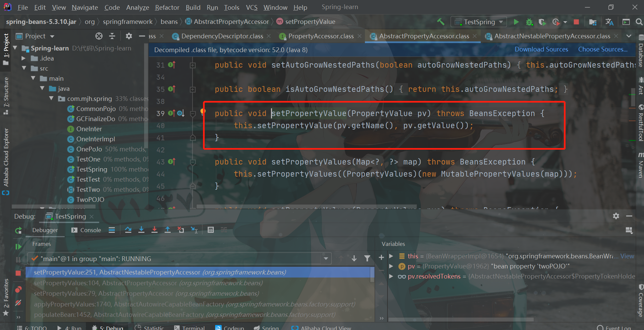This screenshot has height=330, width=644.
Task: Show hidden editor tabs dropdown
Action: point(629,36)
